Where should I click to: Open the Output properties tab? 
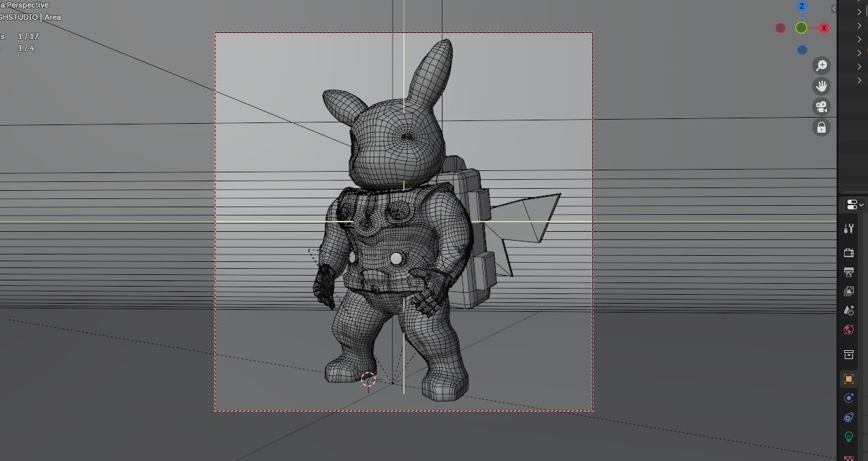pos(849,272)
